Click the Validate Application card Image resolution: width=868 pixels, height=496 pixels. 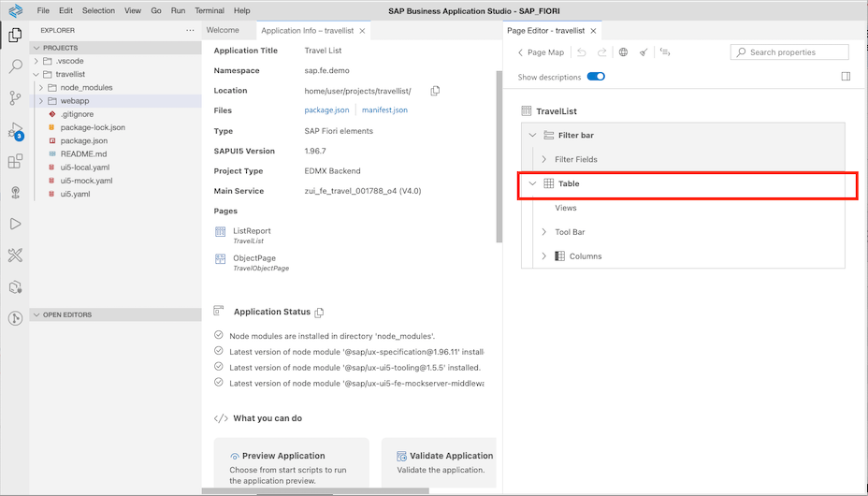pyautogui.click(x=439, y=465)
